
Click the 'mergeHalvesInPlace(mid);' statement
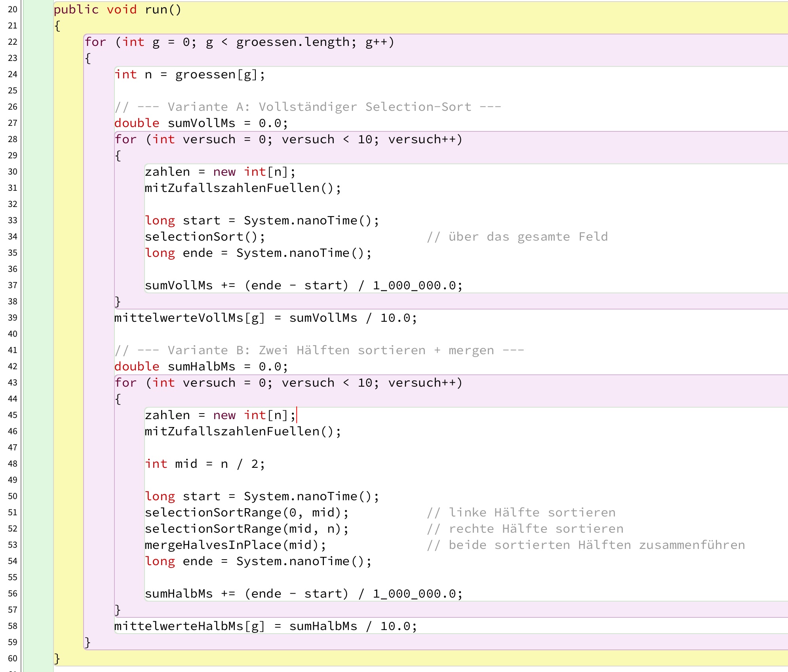pos(235,545)
